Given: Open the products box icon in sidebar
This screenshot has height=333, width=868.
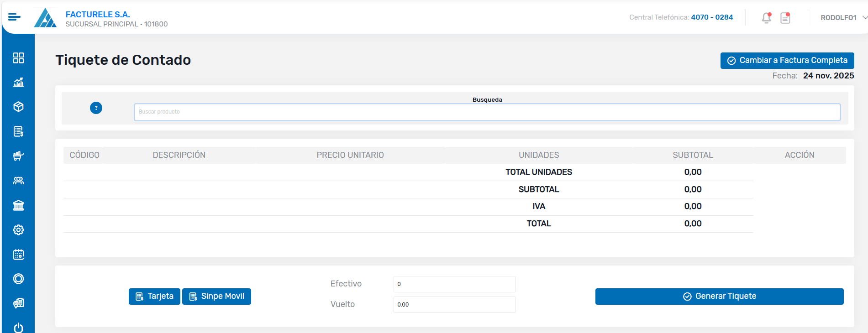Looking at the screenshot, I should [18, 107].
